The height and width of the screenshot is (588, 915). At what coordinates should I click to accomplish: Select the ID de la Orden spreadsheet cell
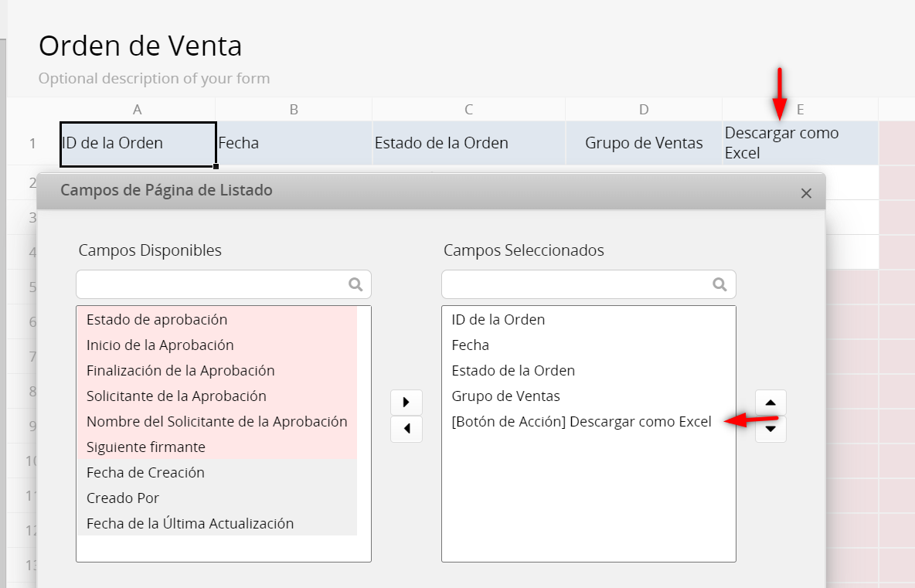coord(138,143)
